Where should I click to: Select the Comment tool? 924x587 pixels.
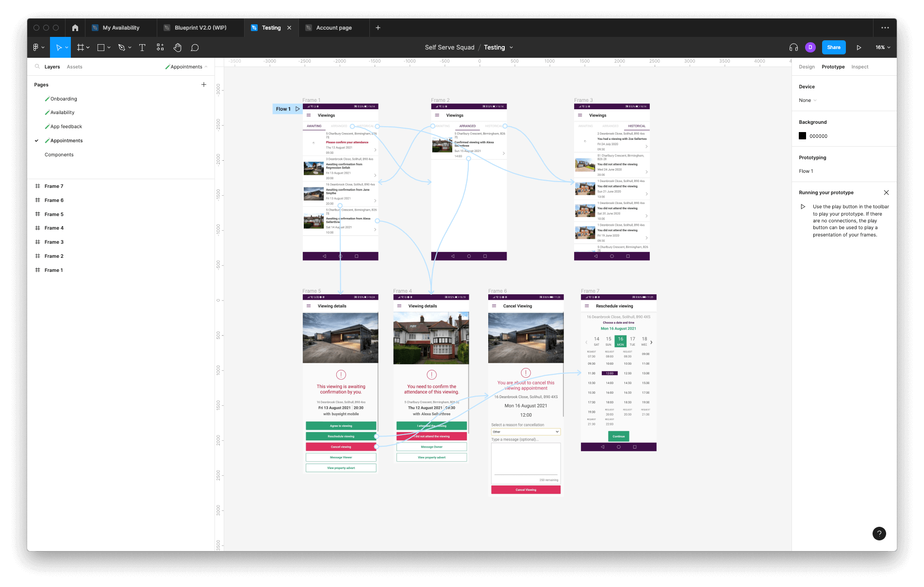click(195, 48)
